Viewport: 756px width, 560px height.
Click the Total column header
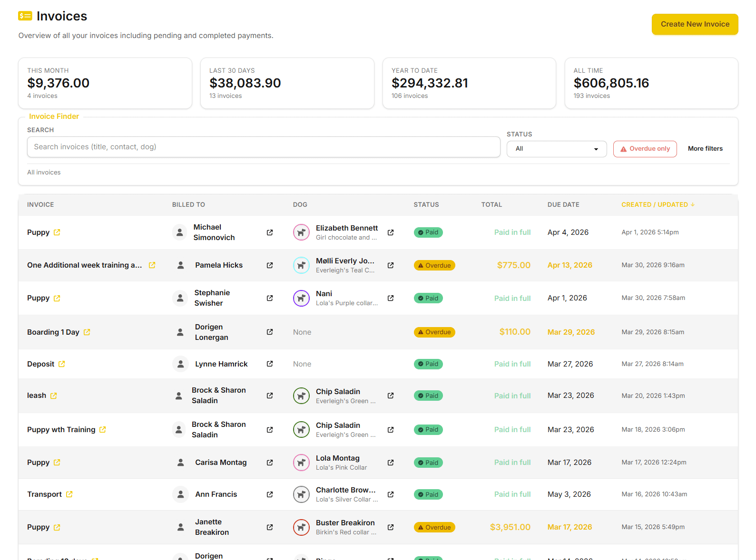pos(491,205)
